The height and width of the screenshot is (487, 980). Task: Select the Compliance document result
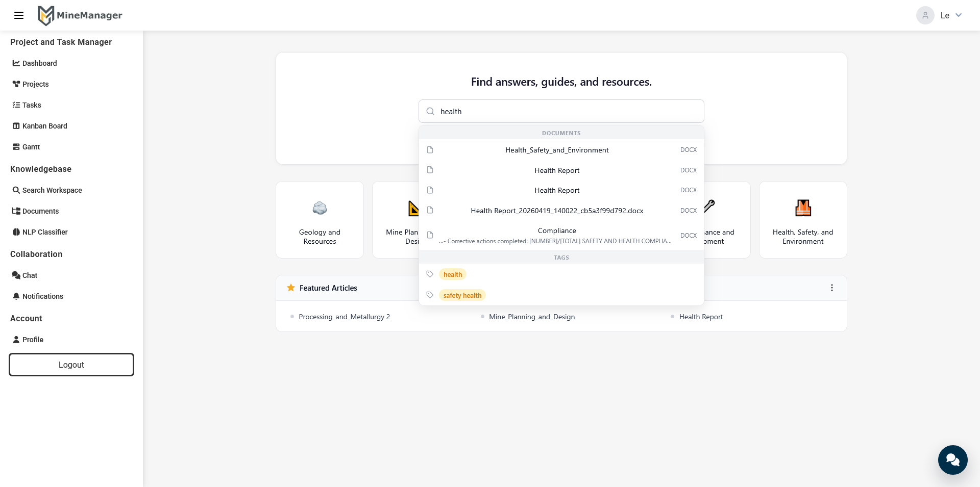561,235
